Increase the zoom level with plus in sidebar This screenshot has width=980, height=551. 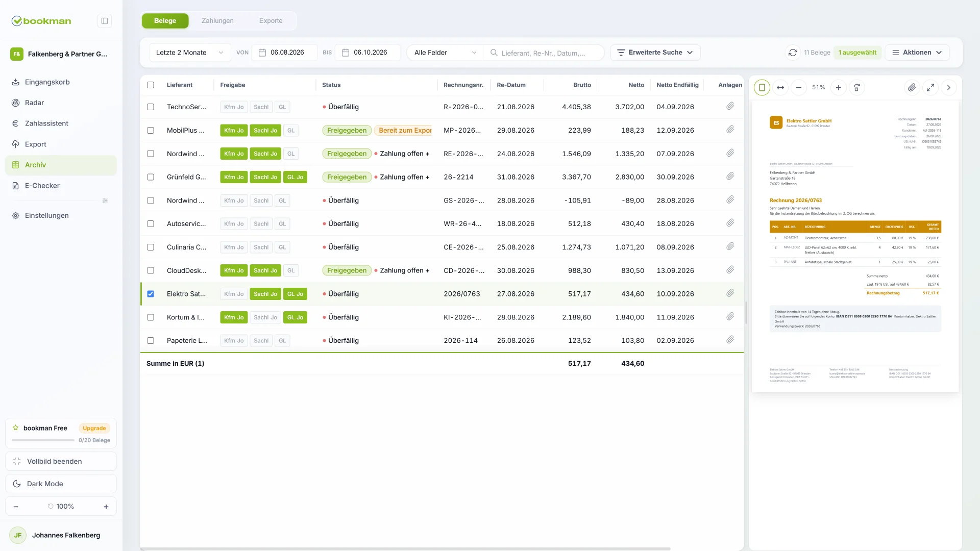coord(106,507)
